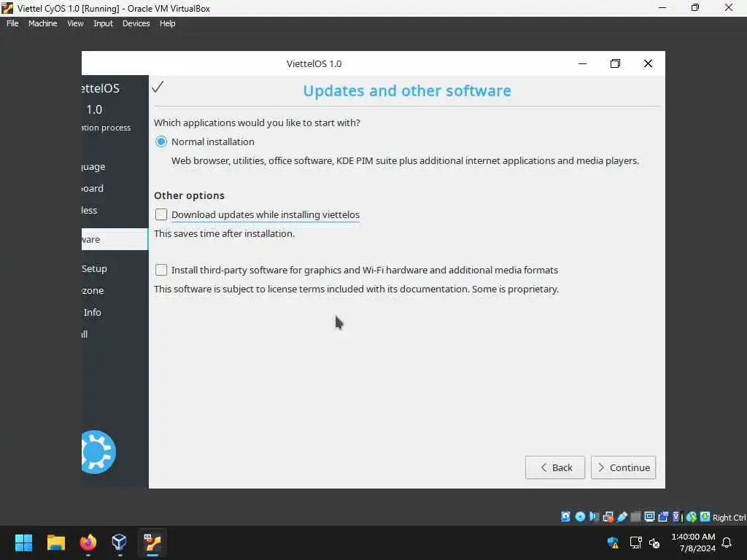Viewport: 747px width, 560px height.
Task: Open Windows Security tray icon
Action: pos(613,542)
